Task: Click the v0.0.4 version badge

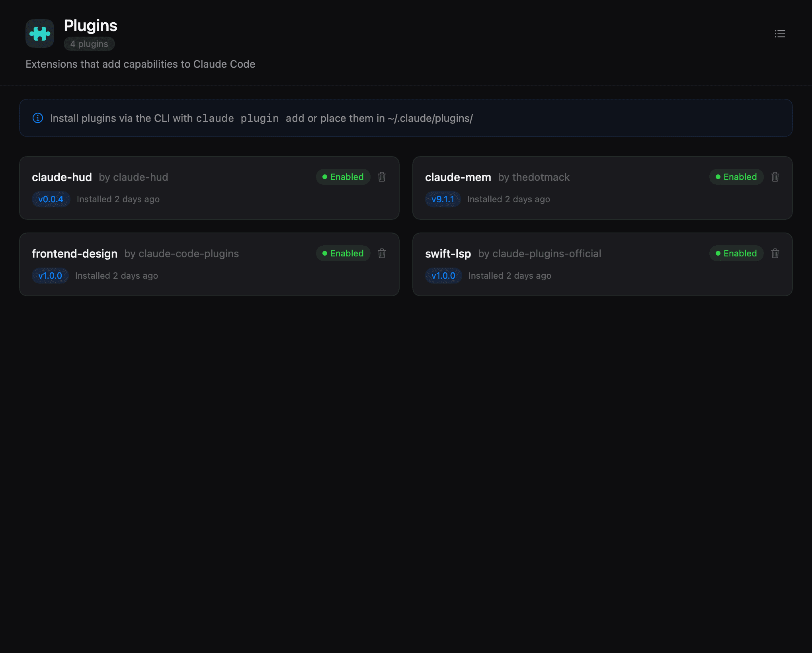Action: coord(51,199)
